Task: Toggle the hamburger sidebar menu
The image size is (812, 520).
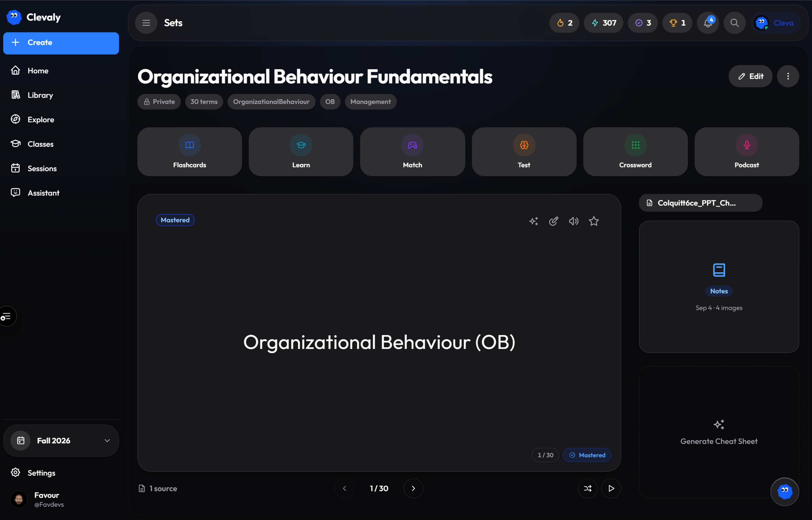Action: 146,23
